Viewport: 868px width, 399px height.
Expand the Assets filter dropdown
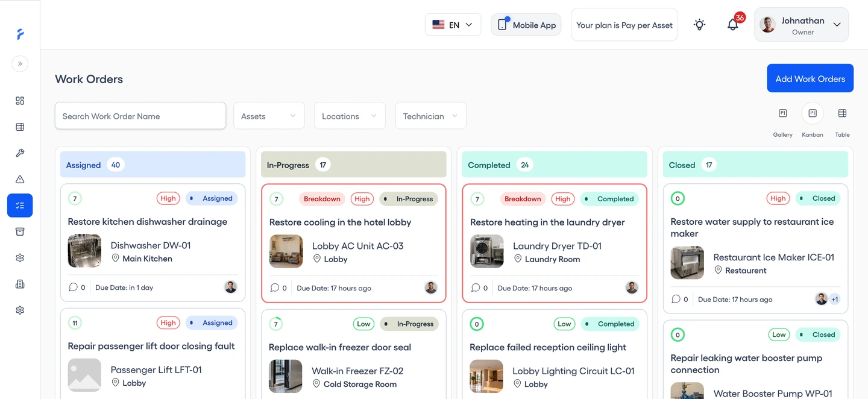tap(269, 116)
